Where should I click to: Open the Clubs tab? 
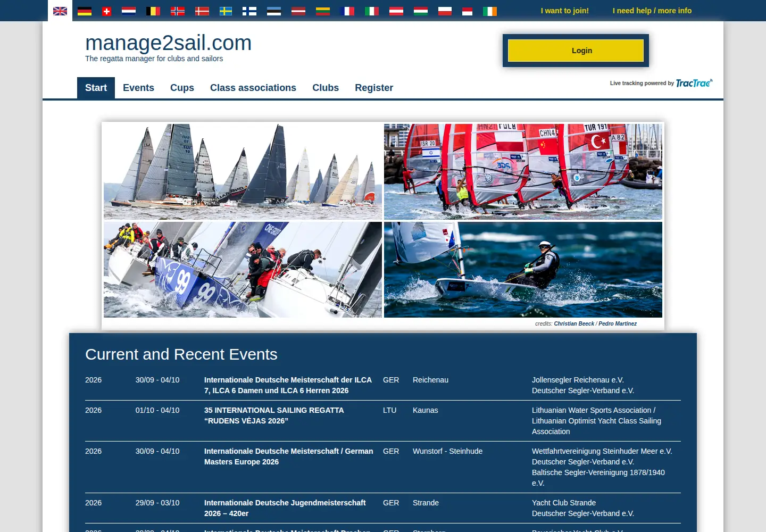[x=326, y=88]
